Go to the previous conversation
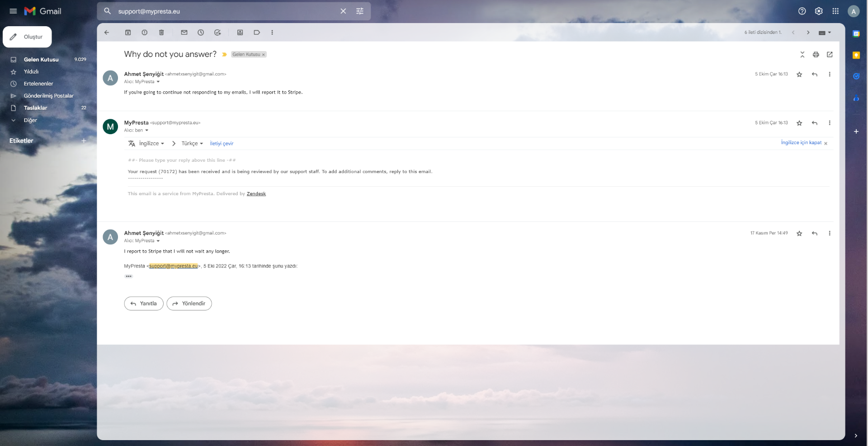 click(x=793, y=33)
